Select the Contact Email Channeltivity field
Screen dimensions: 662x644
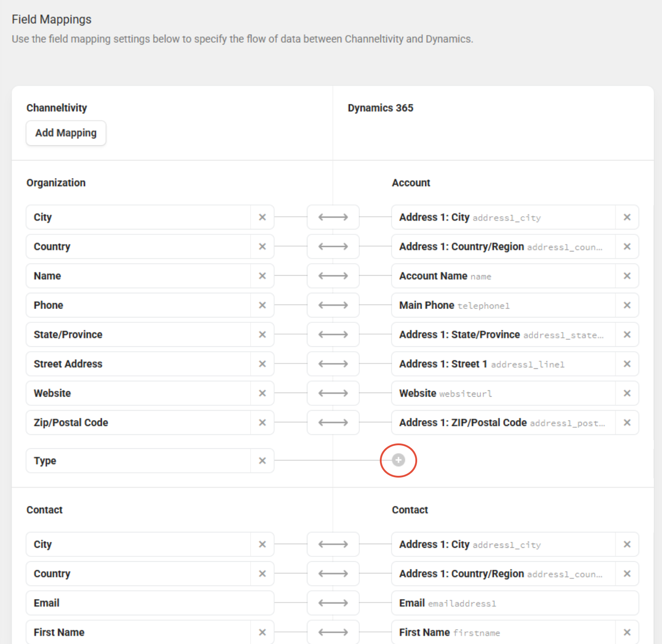[x=150, y=603]
